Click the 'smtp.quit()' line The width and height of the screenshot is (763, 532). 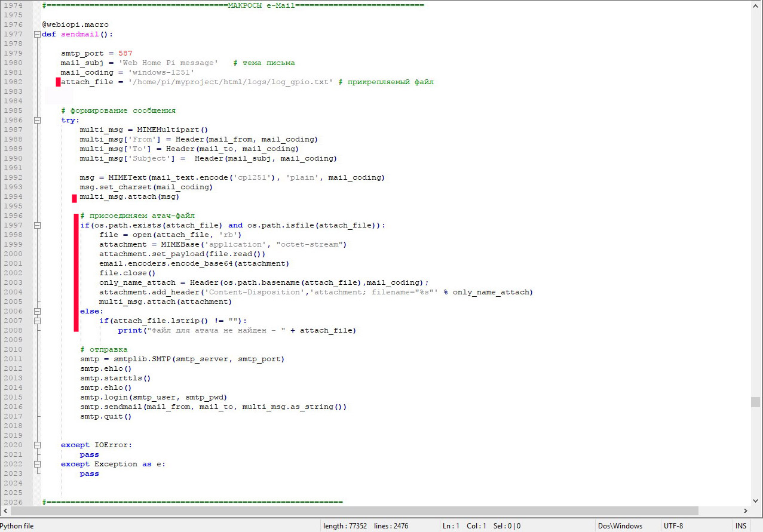pyautogui.click(x=106, y=416)
